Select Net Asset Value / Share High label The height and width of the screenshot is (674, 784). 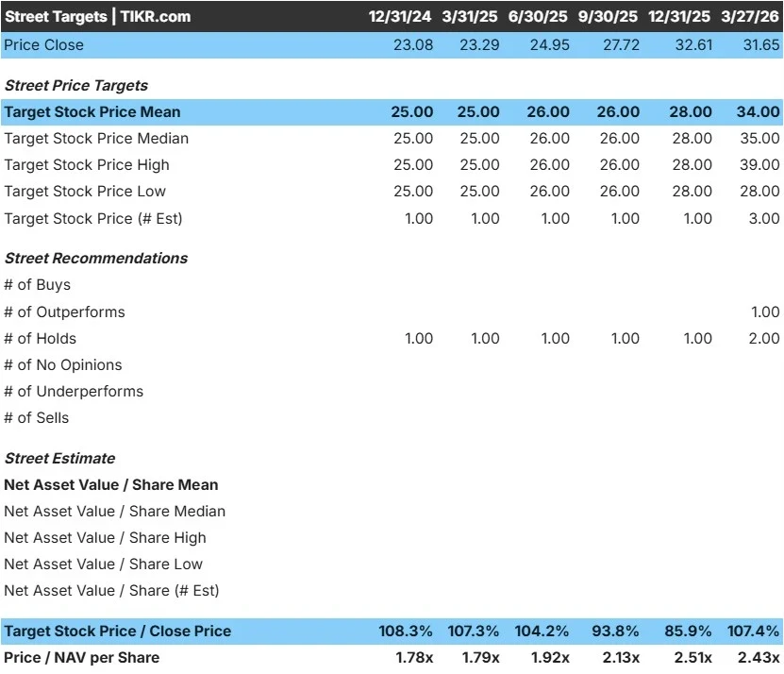[x=105, y=538]
